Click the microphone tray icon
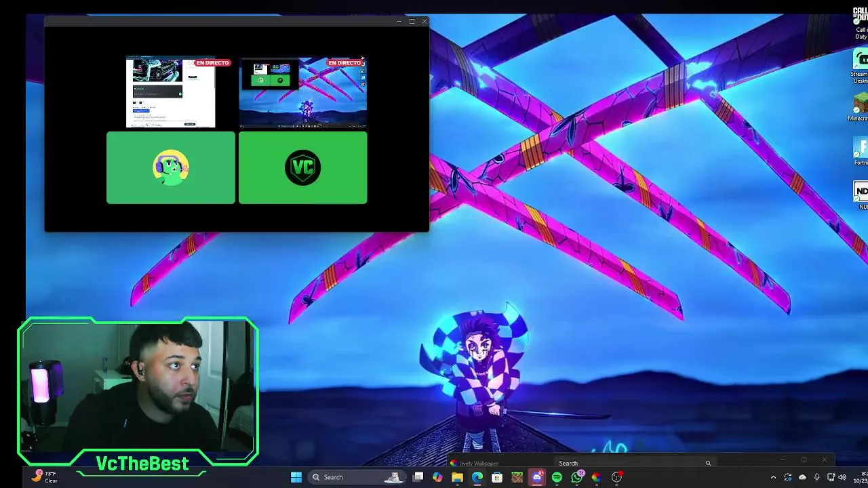The width and height of the screenshot is (868, 488). pos(816,477)
